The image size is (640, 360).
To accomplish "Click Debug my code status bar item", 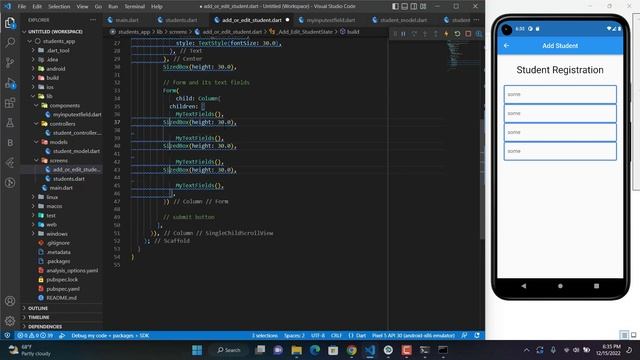I will pyautogui.click(x=110, y=336).
